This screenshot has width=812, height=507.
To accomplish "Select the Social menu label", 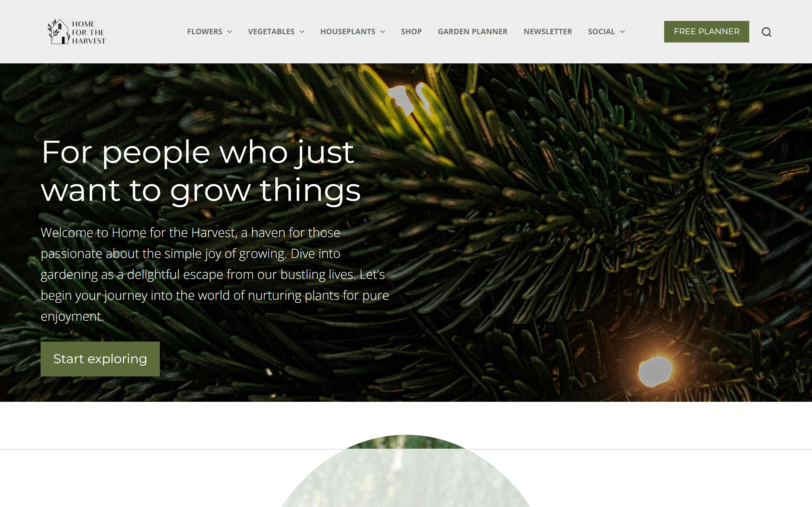I will 601,31.
